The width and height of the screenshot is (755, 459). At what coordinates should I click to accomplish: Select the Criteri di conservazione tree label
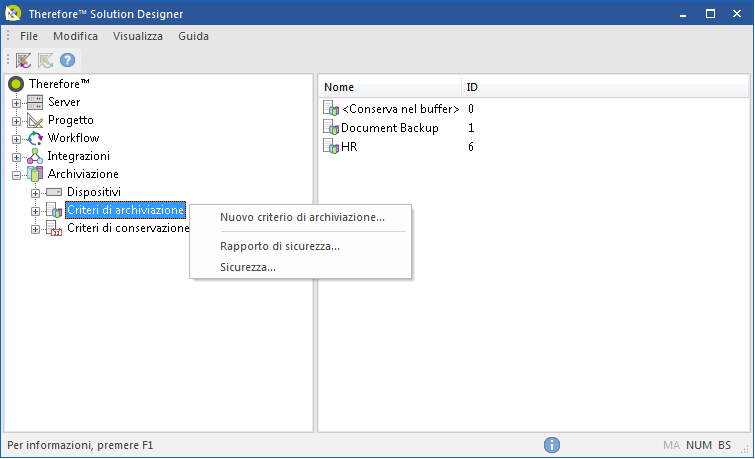tap(128, 228)
